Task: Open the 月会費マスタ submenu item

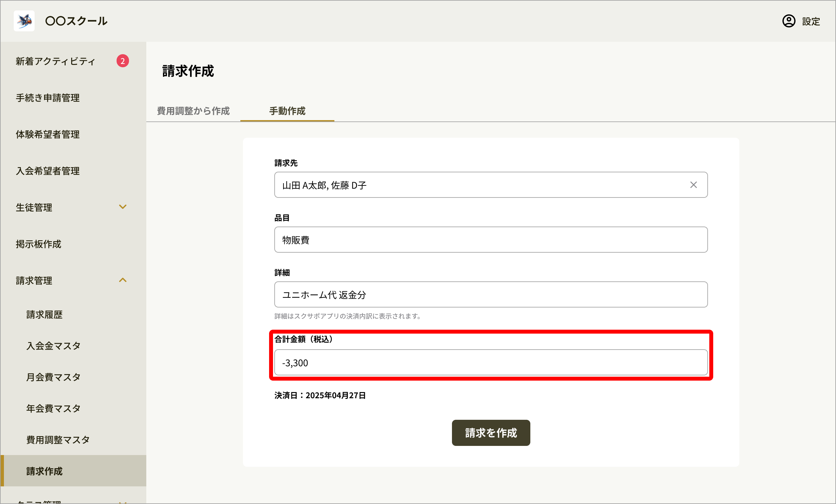Action: [53, 377]
